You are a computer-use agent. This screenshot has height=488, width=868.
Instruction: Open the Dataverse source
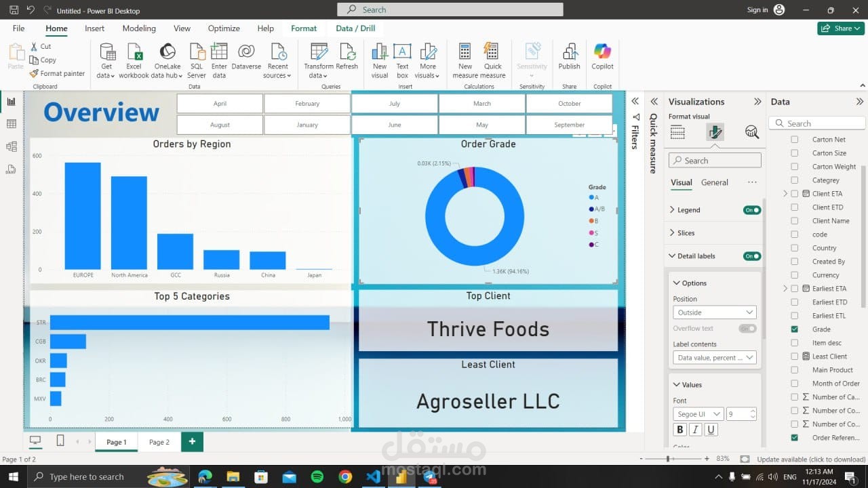(x=246, y=56)
